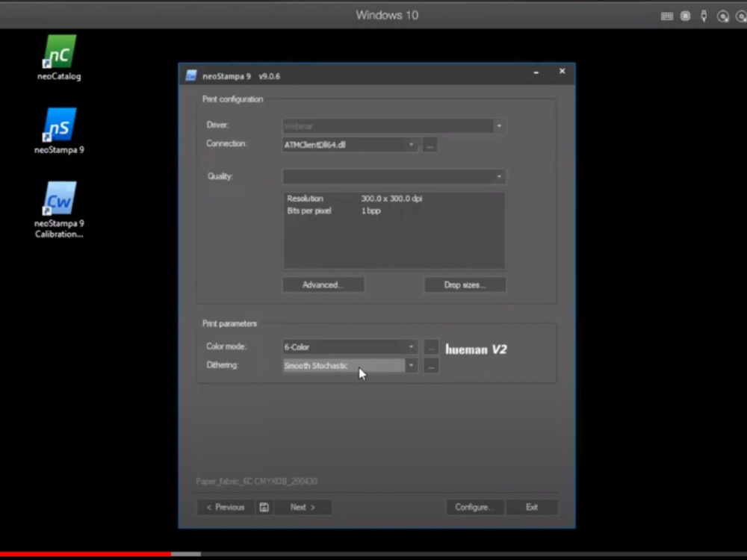Click the neoStampa window title icon
Screen dimensions: 747x560
tap(191, 75)
